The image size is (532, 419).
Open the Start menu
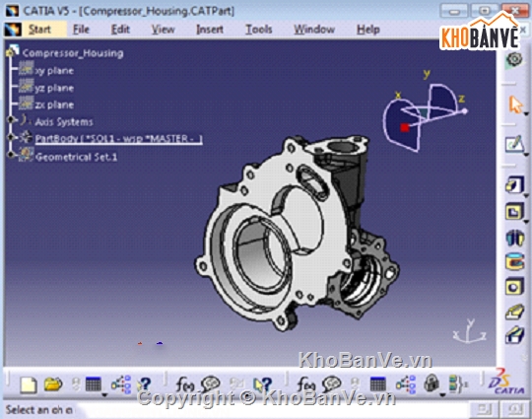pyautogui.click(x=39, y=30)
